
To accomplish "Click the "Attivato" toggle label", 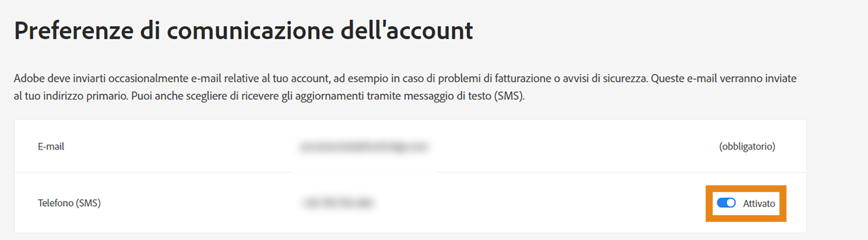I will pos(759,204).
